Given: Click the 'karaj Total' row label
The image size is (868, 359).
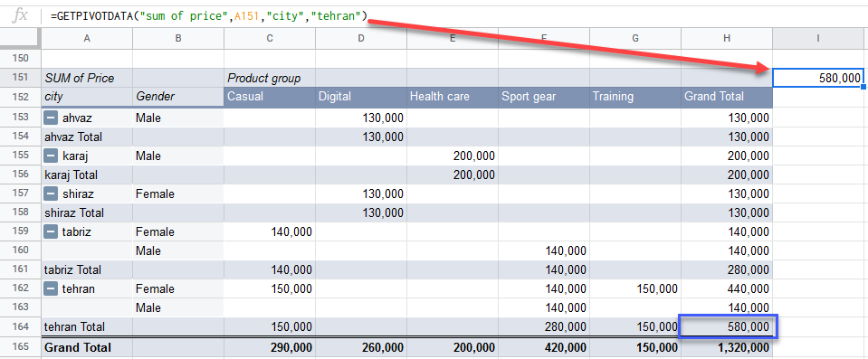Looking at the screenshot, I should 87,175.
